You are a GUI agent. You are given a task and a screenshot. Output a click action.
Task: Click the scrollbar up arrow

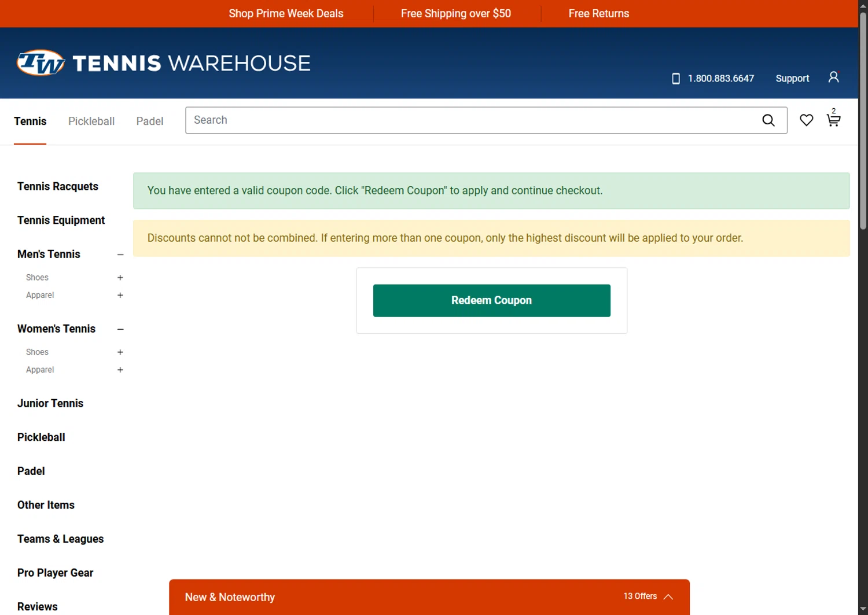pos(863,5)
